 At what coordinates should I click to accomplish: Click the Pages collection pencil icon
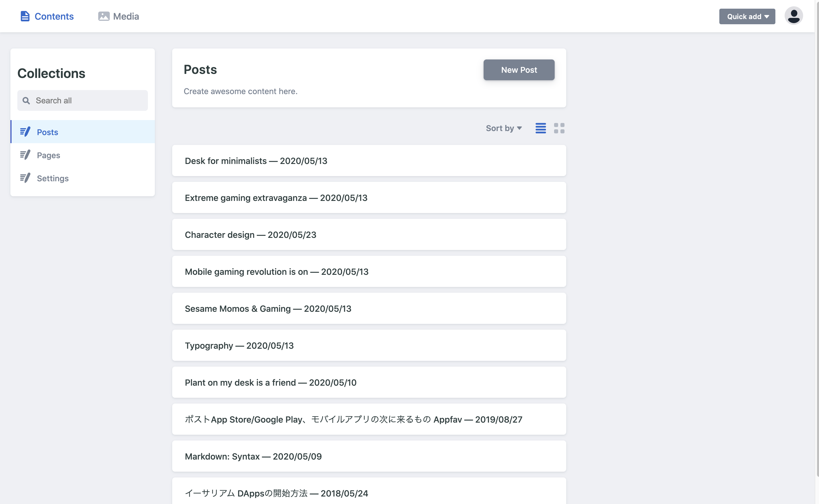click(25, 155)
